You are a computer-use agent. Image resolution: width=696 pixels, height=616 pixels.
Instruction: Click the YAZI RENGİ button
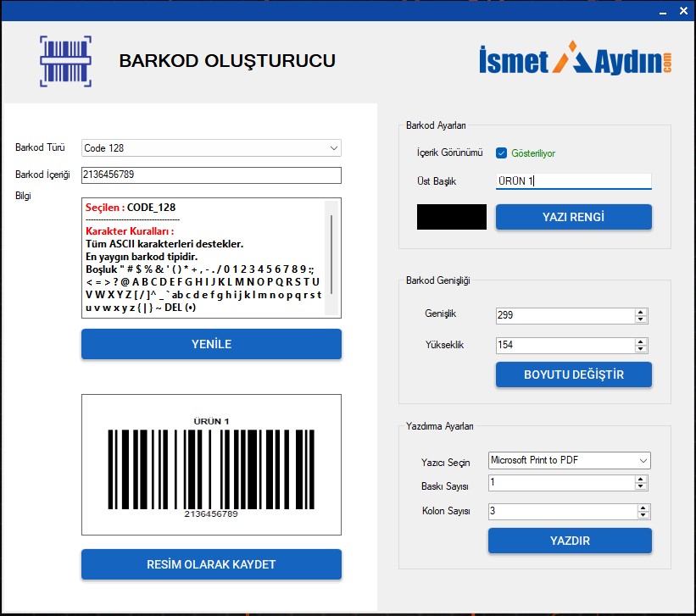click(573, 217)
